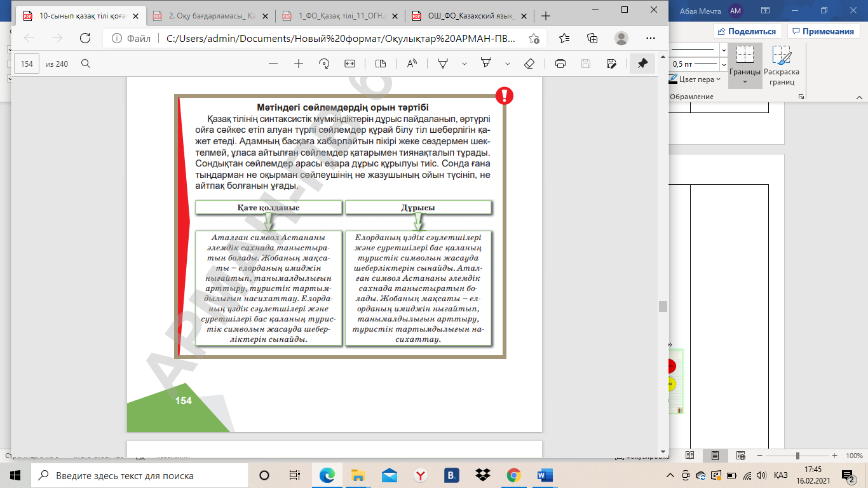Screen dimensions: 868x488
Task: Search within the PDF document
Action: click(86, 64)
